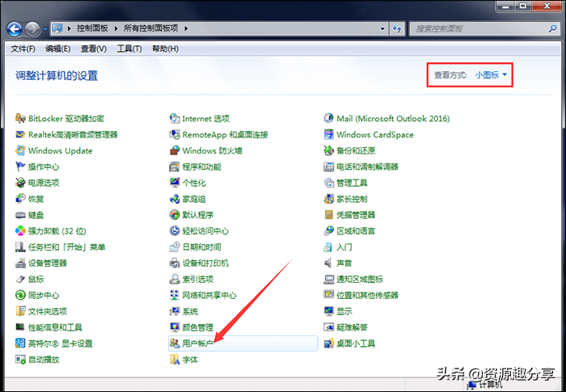Click the Windows 防火墙 icon

pos(175,150)
